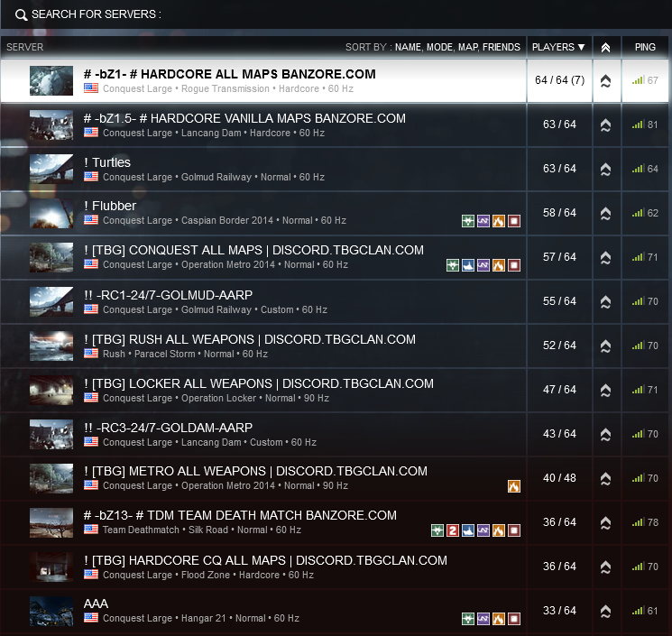Click 'Conquest Large • Operation Locker • Normal • 90 Hz'
672x636 pixels.
216,398
